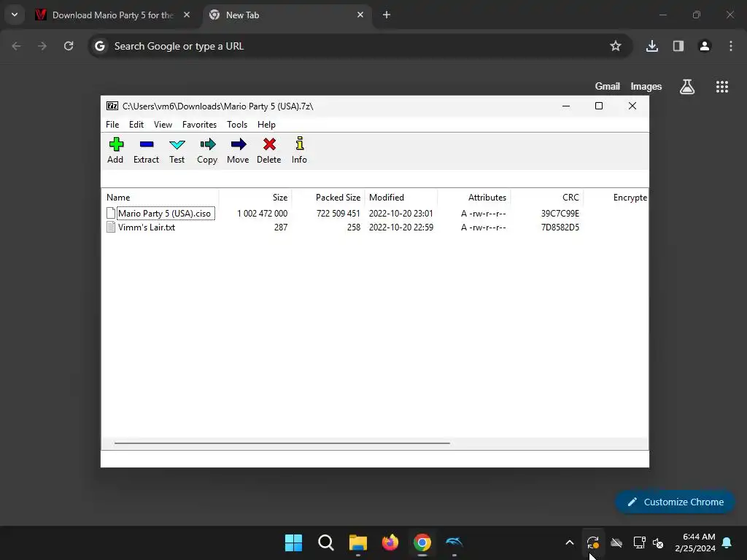Close the Download Mario Party 5 tab

[x=187, y=15]
